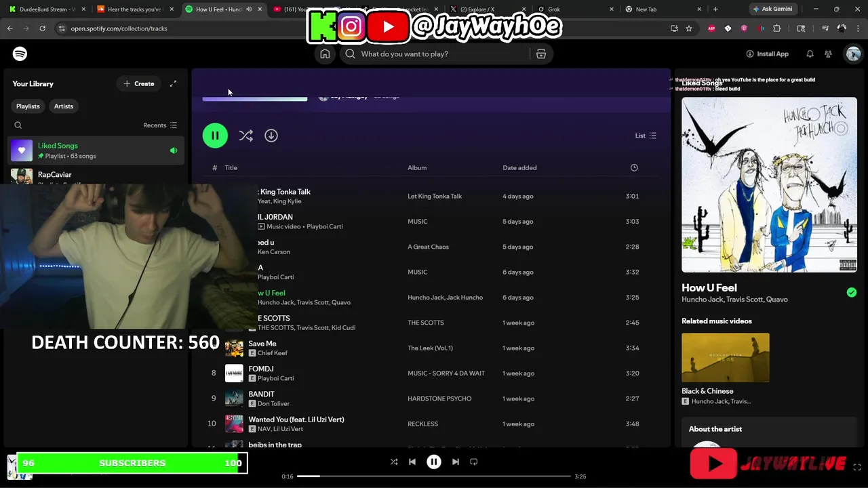Viewport: 868px width, 488px height.
Task: Open the Friend Activity people icon
Action: click(x=828, y=54)
